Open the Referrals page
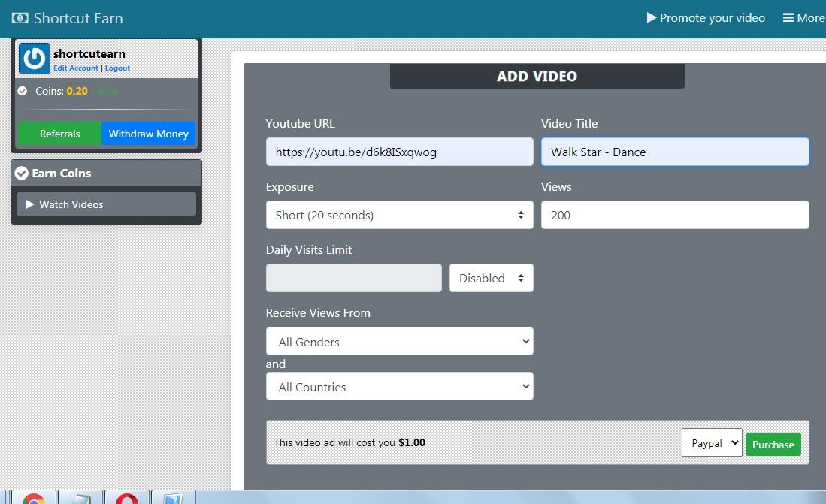The image size is (826, 504). pos(59,134)
